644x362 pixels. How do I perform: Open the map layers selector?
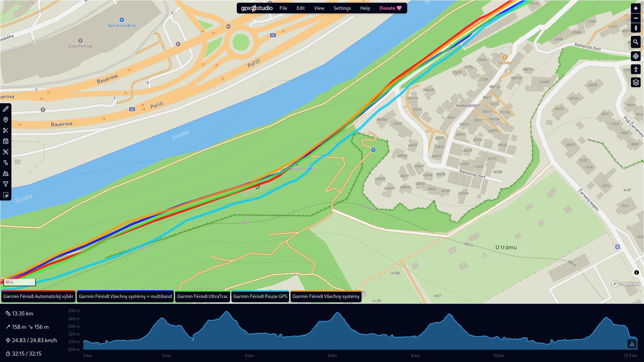click(636, 82)
